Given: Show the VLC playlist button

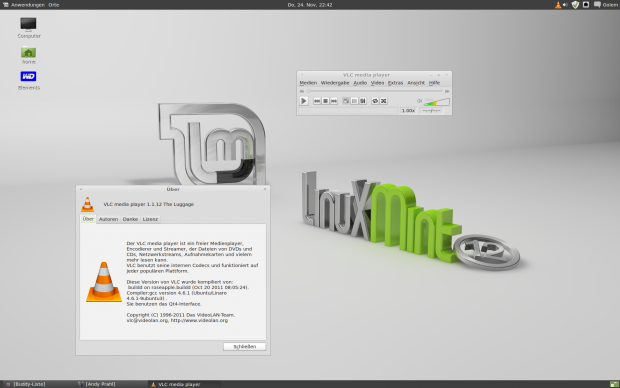Looking at the screenshot, I should click(x=354, y=101).
